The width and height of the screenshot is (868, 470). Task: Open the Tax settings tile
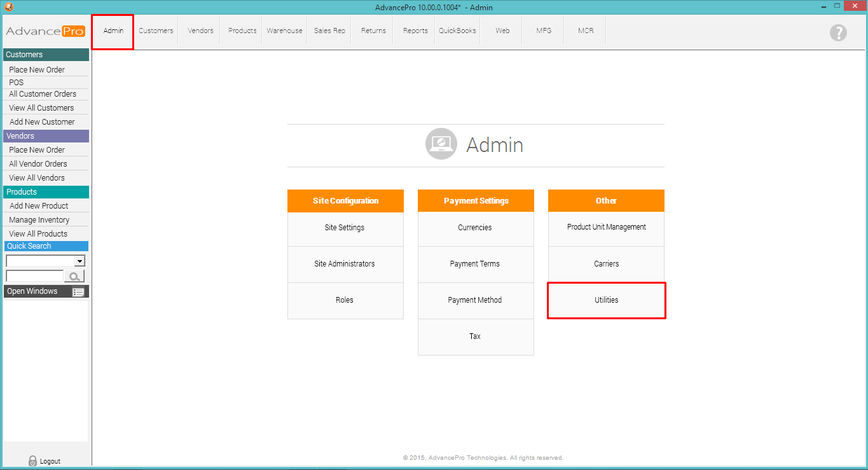475,336
